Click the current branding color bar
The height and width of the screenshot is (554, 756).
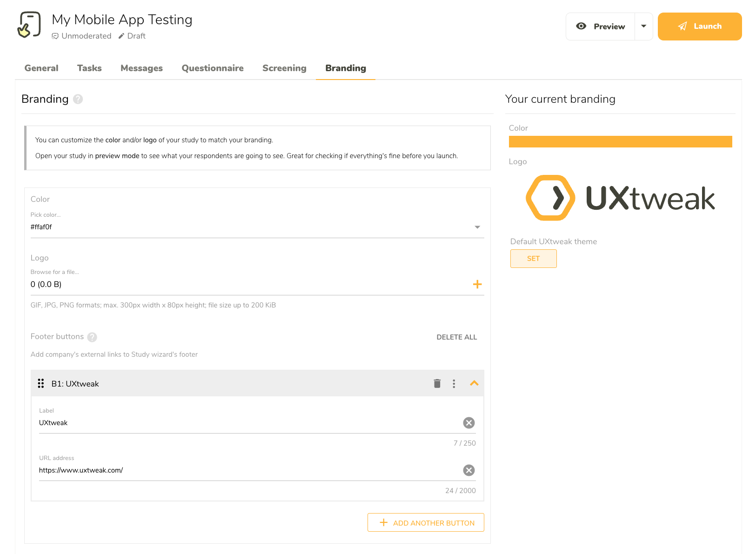pyautogui.click(x=621, y=141)
